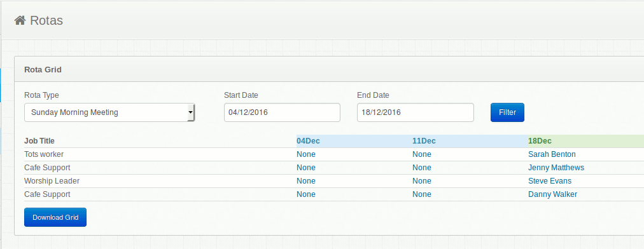Open the Rota Type dropdown
This screenshot has height=249, width=644.
tap(109, 112)
